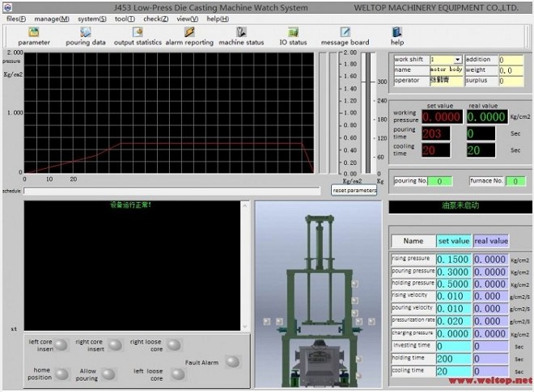Open output statistics from the toolbar
This screenshot has width=534, height=392.
137,32
